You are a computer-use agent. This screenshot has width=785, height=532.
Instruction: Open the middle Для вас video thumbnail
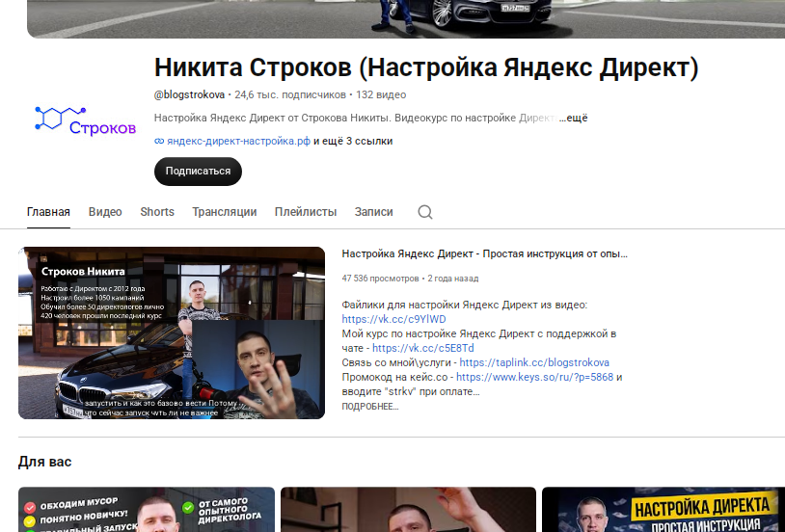click(408, 510)
